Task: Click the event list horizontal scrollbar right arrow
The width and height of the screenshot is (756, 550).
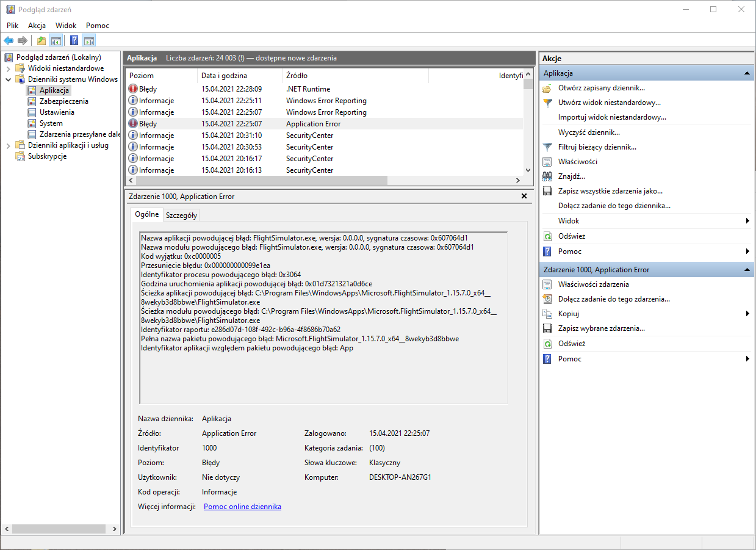Action: coord(518,181)
